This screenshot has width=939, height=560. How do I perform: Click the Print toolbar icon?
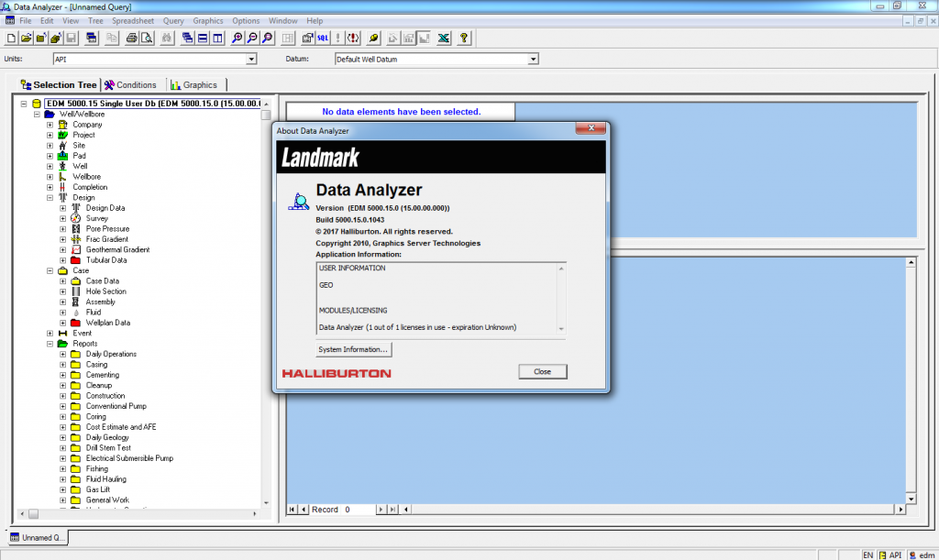[131, 38]
